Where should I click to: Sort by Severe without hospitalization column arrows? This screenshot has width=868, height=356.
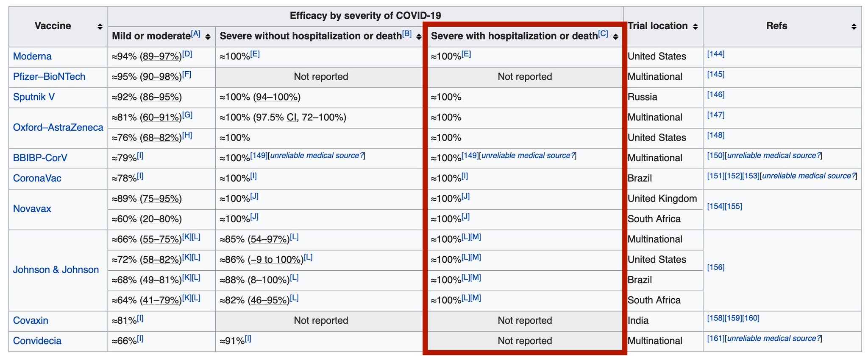click(x=419, y=37)
